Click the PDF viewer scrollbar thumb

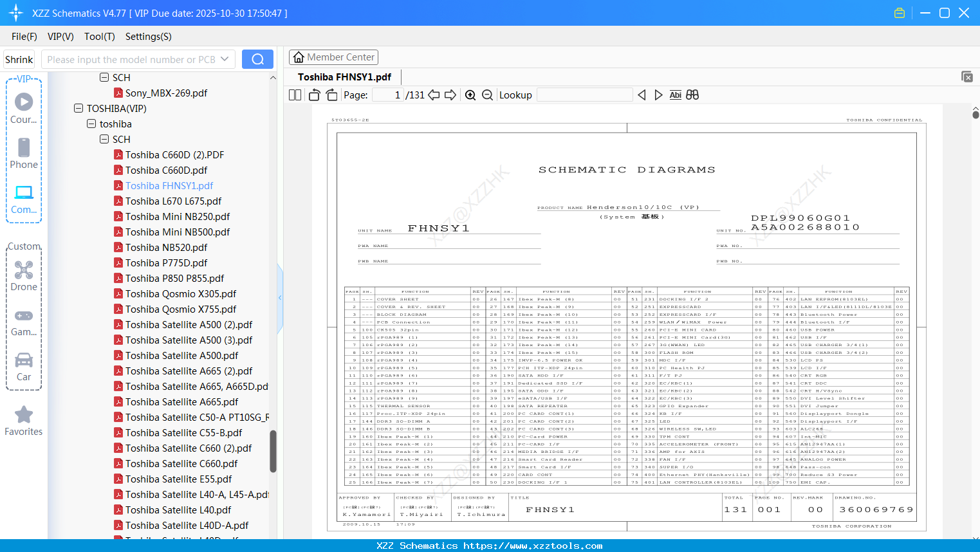(x=975, y=114)
